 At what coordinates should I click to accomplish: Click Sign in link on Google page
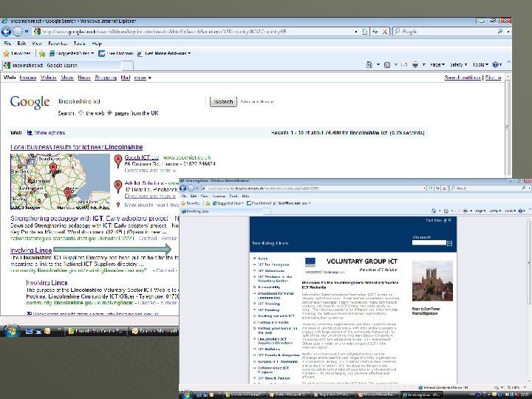[493, 78]
